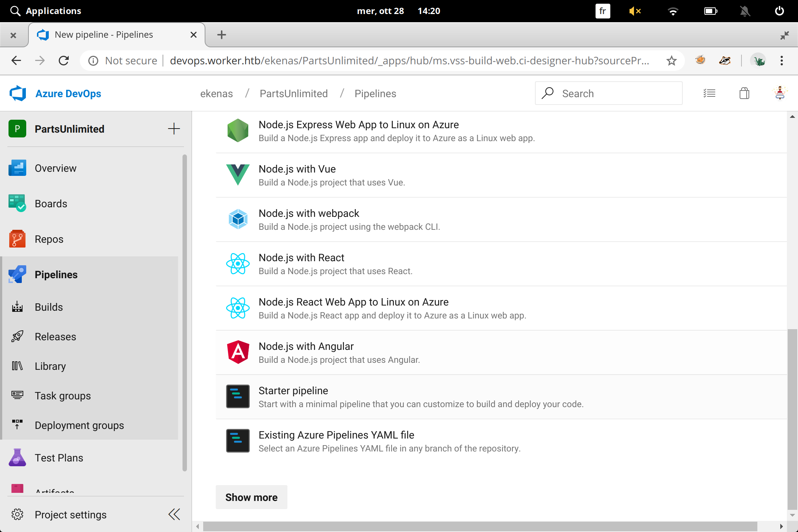Image resolution: width=798 pixels, height=532 pixels.
Task: Open the Builds section
Action: [x=49, y=307]
